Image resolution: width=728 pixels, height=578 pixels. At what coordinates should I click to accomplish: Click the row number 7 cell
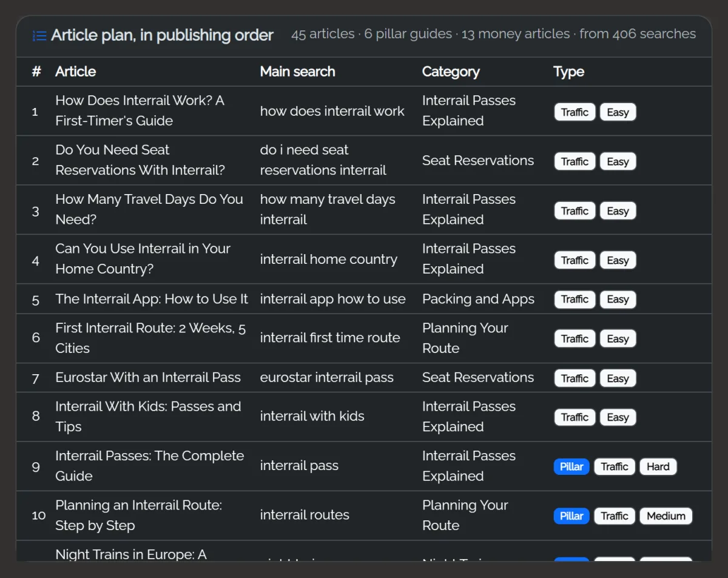(35, 378)
